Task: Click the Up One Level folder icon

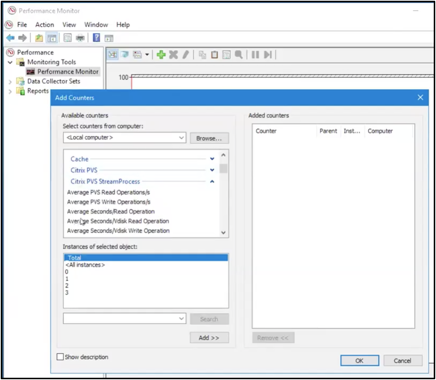Action: point(39,38)
